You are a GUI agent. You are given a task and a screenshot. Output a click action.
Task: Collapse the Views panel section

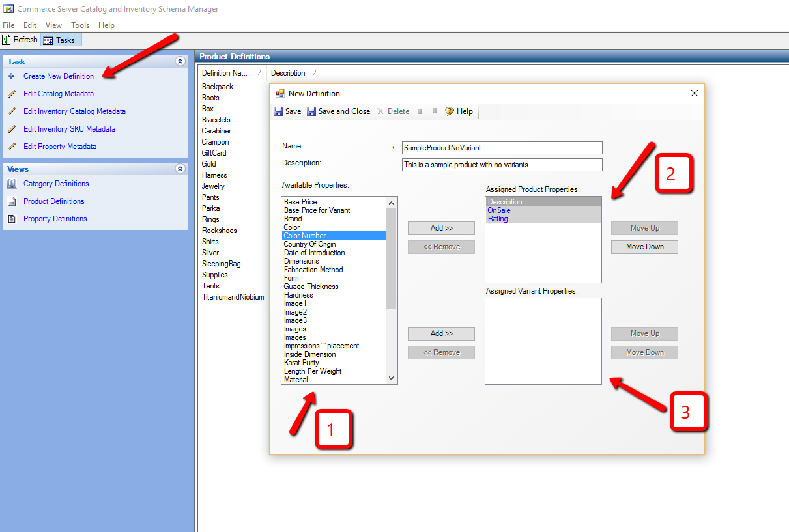click(x=180, y=169)
